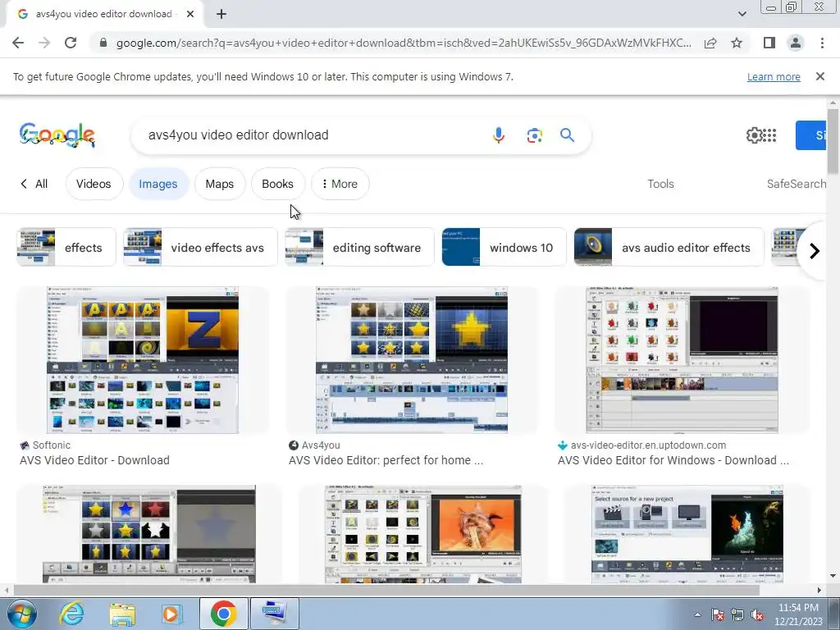The width and height of the screenshot is (840, 630).
Task: Click the blue Sign in button
Action: click(810, 135)
